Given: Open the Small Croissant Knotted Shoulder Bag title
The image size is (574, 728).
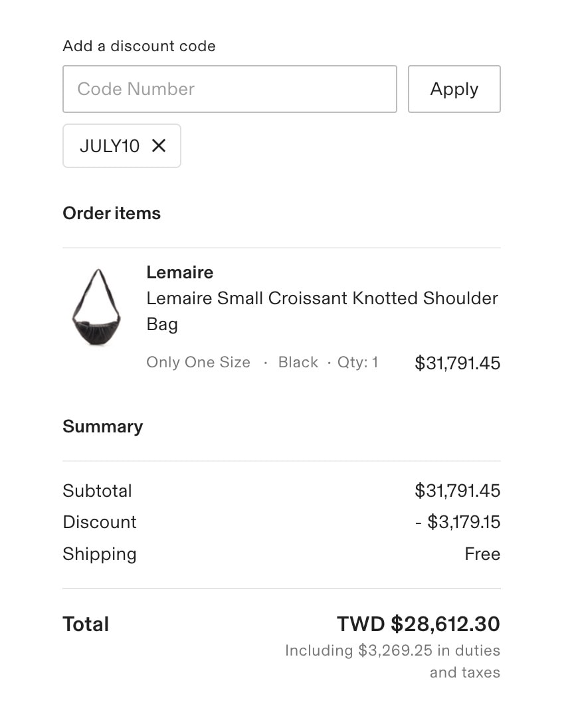Looking at the screenshot, I should (322, 311).
